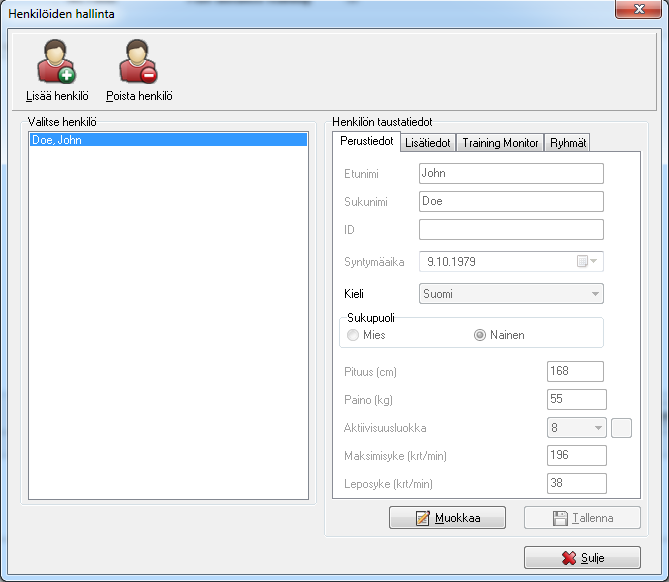Open the Lisätiedot tab

point(428,143)
